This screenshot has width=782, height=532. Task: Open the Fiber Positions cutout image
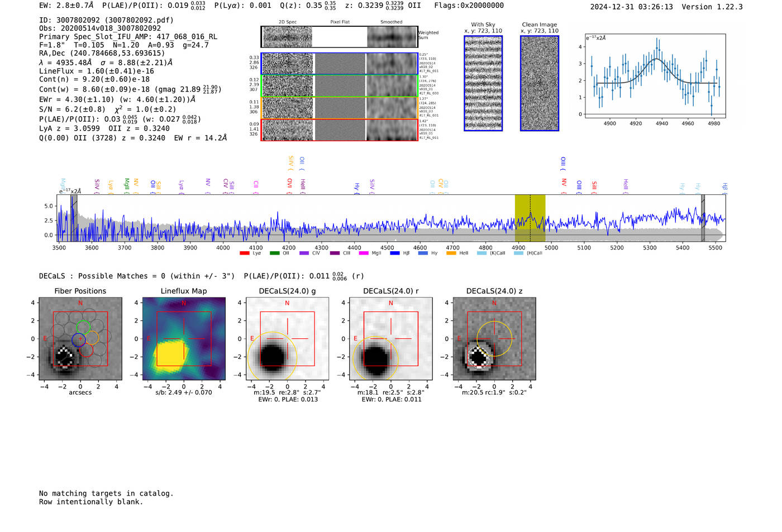pos(80,338)
